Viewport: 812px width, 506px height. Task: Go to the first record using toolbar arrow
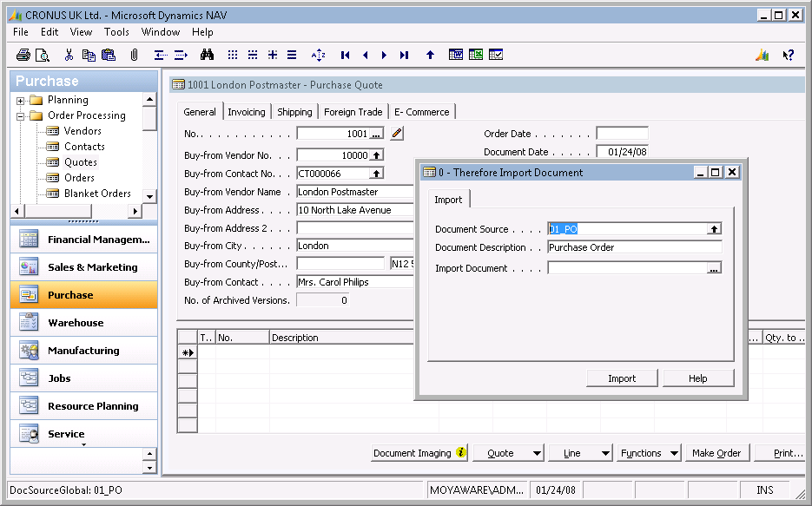[346, 55]
